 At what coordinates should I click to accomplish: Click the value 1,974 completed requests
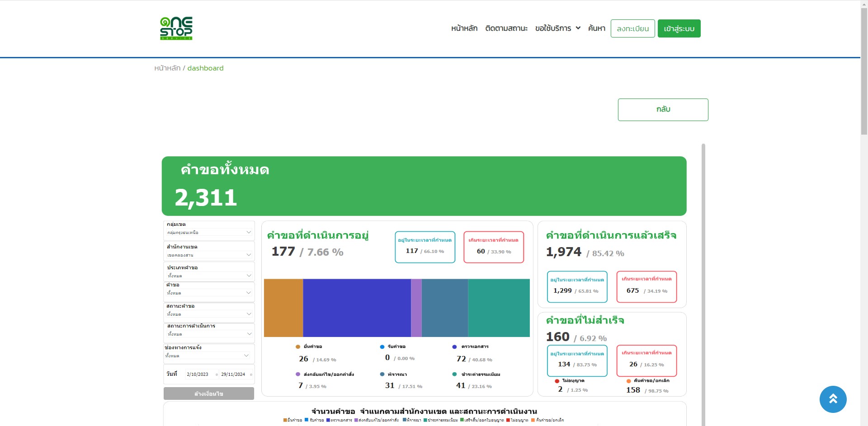tap(563, 252)
